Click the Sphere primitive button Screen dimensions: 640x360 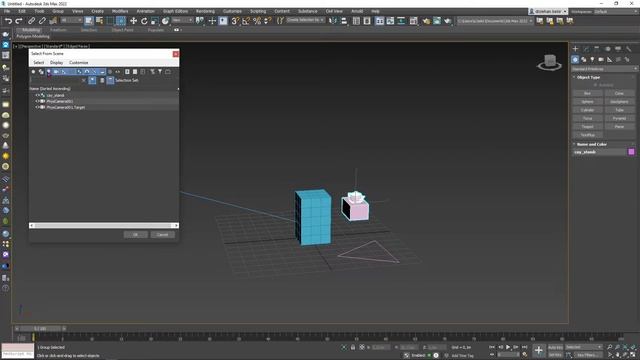point(587,102)
